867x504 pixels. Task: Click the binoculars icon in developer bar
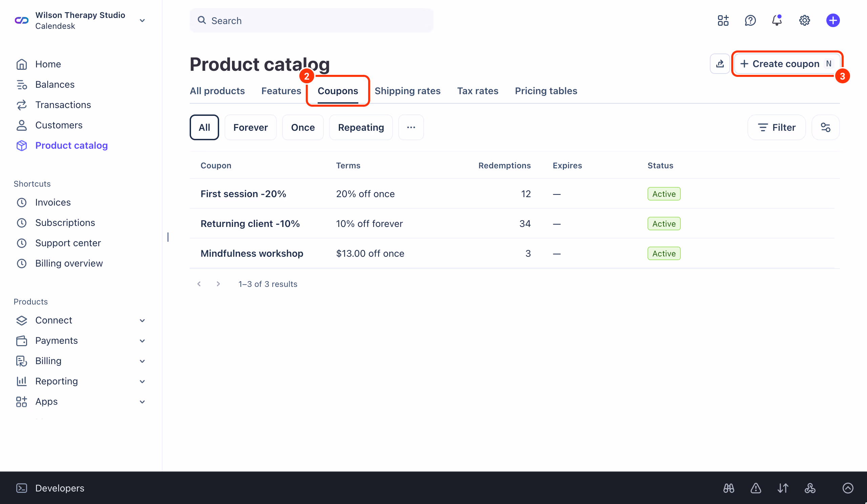729,488
